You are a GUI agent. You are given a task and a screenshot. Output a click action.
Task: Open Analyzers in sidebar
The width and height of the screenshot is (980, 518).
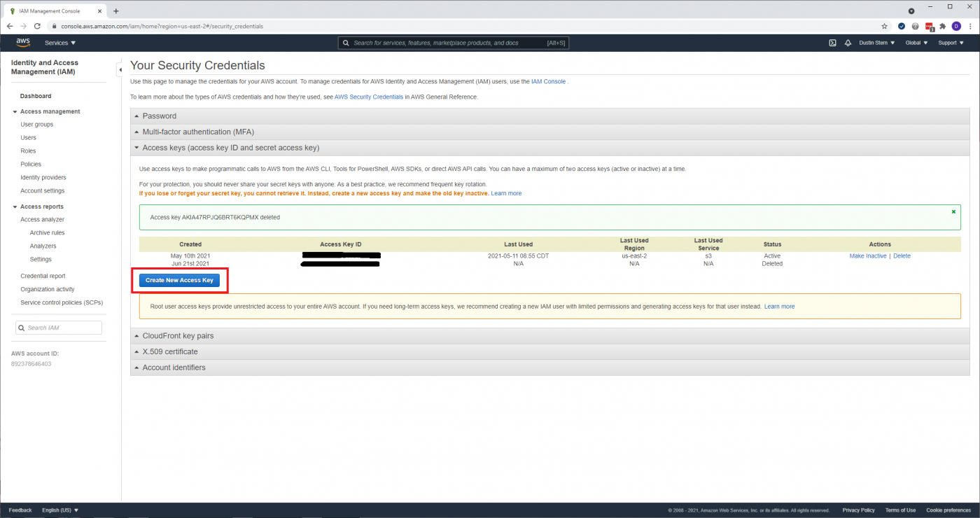43,246
